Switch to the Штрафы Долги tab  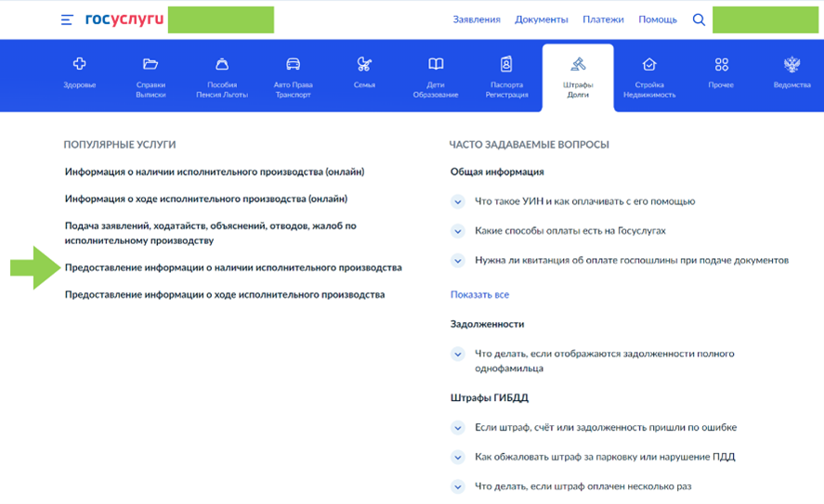[578, 76]
